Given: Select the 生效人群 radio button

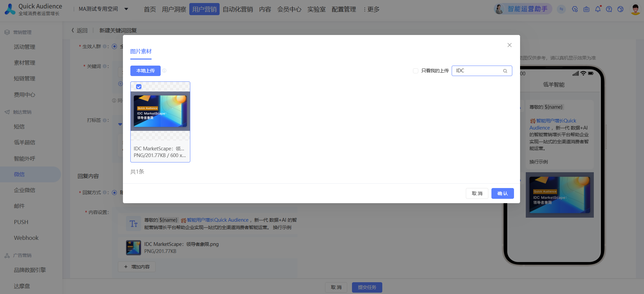Looking at the screenshot, I should coord(115,46).
